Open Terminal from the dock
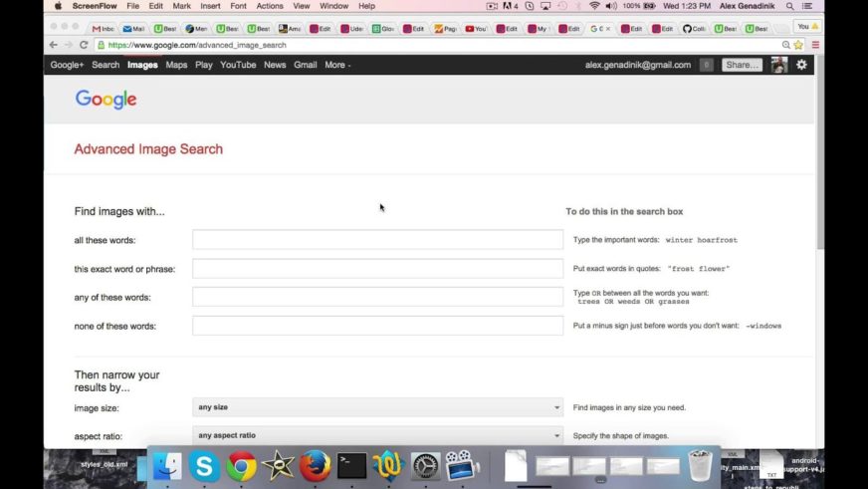 coord(352,466)
